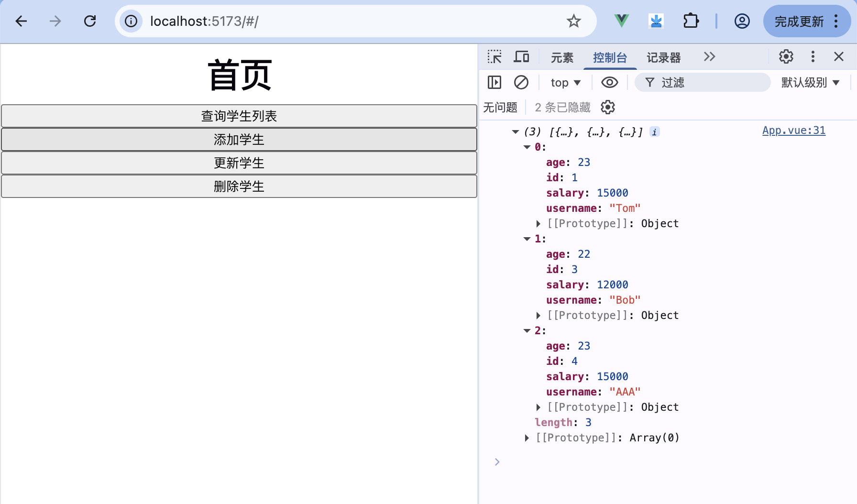
Task: Expand [[Prototype]]: Array(0)
Action: (x=527, y=438)
